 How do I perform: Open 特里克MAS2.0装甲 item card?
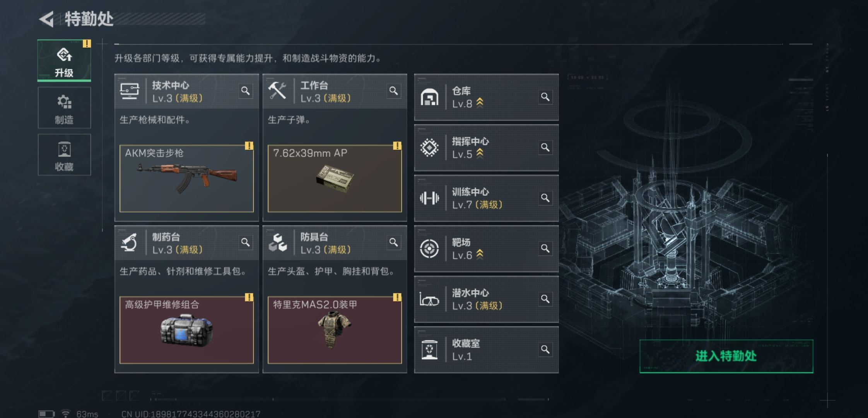[x=335, y=330]
